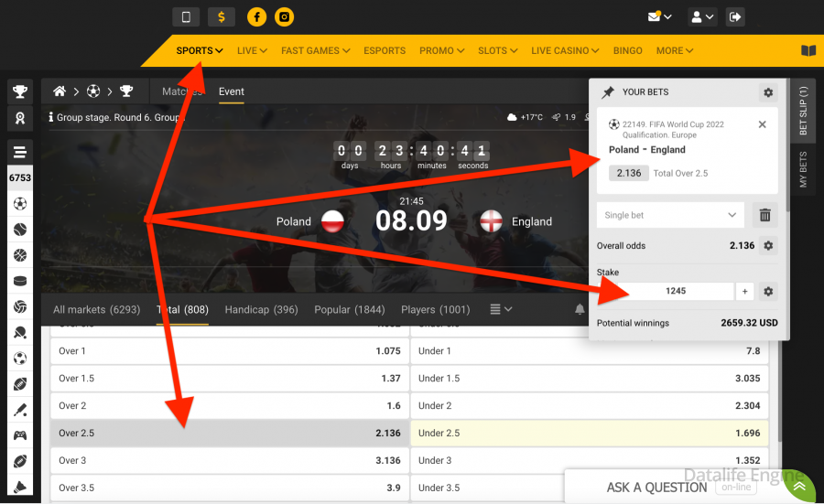Pick Under 1.5 odds 3.035
The width and height of the screenshot is (824, 504).
(589, 378)
